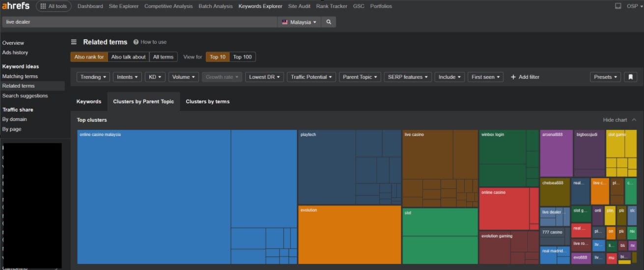The image size is (644, 270).
Task: Open the Lowest DR filter dropdown
Action: pyautogui.click(x=265, y=77)
